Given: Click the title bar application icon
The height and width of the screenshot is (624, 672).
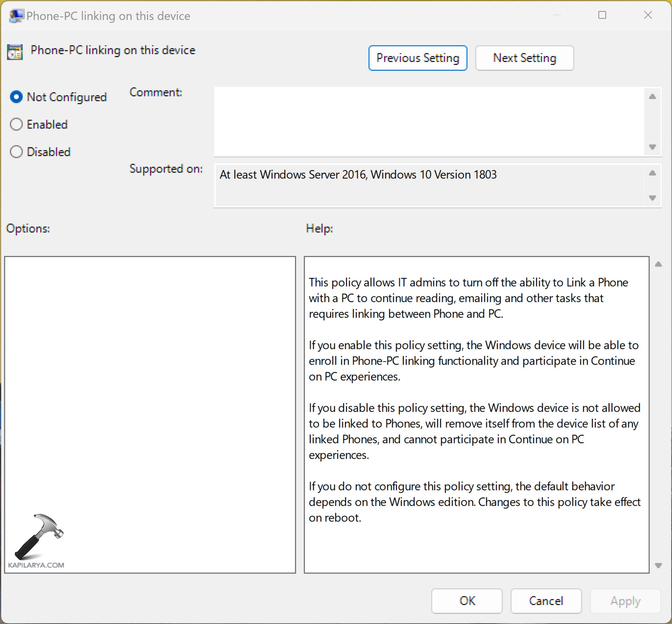Looking at the screenshot, I should 16,16.
